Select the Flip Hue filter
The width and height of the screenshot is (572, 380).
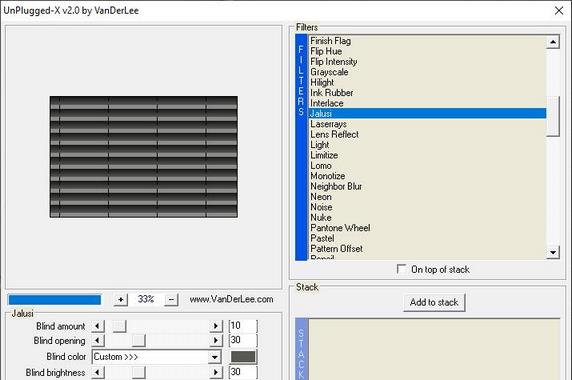point(427,51)
